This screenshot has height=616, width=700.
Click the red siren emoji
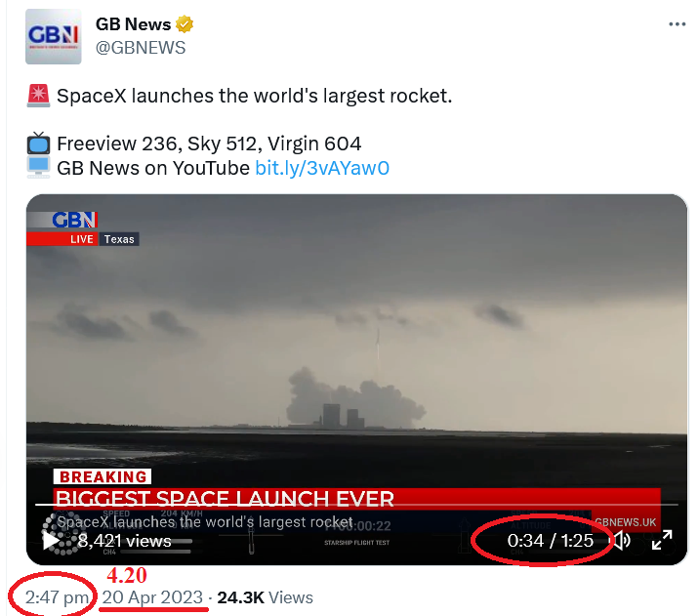point(38,97)
